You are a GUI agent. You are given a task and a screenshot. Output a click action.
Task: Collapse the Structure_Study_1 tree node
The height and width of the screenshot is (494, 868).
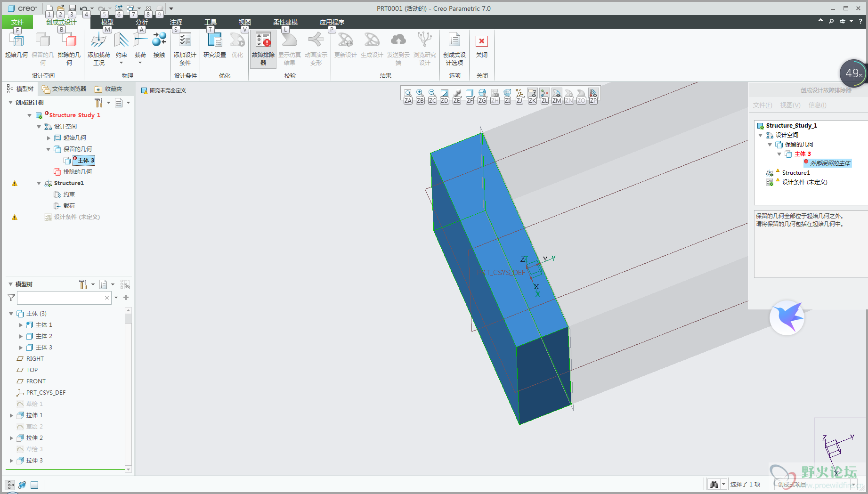(x=29, y=115)
